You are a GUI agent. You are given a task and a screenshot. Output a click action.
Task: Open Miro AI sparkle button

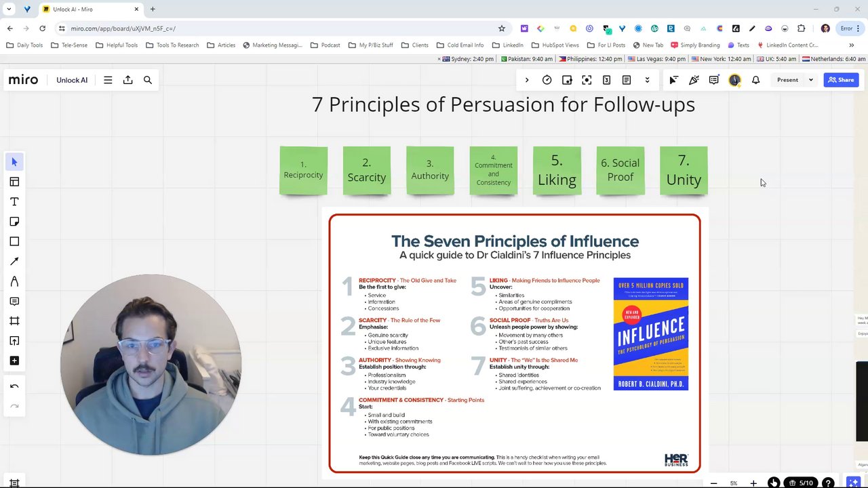pos(852,483)
